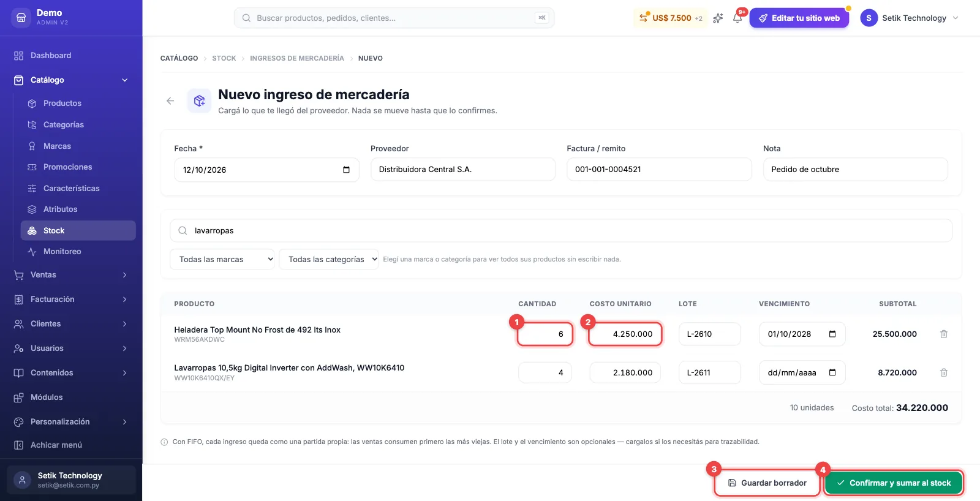Click the Proveedor input field
This screenshot has width=980, height=501.
click(x=462, y=169)
